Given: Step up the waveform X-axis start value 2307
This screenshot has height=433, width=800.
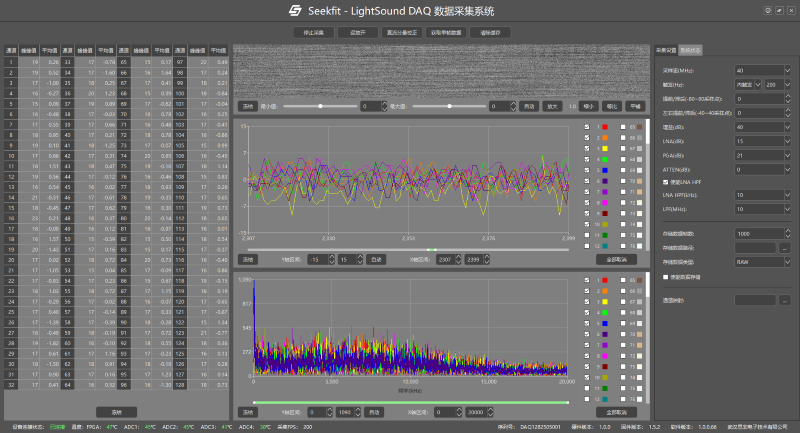Looking at the screenshot, I should pyautogui.click(x=458, y=257).
